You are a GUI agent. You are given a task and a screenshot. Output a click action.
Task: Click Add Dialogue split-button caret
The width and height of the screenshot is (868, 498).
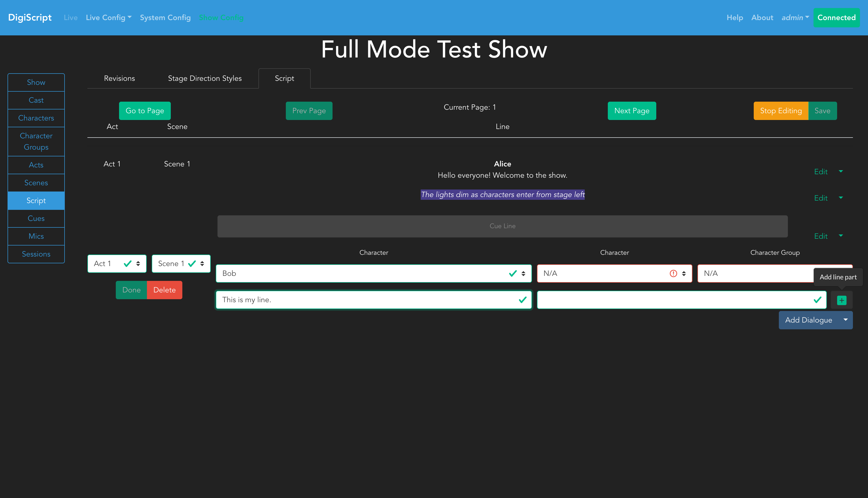[845, 320]
